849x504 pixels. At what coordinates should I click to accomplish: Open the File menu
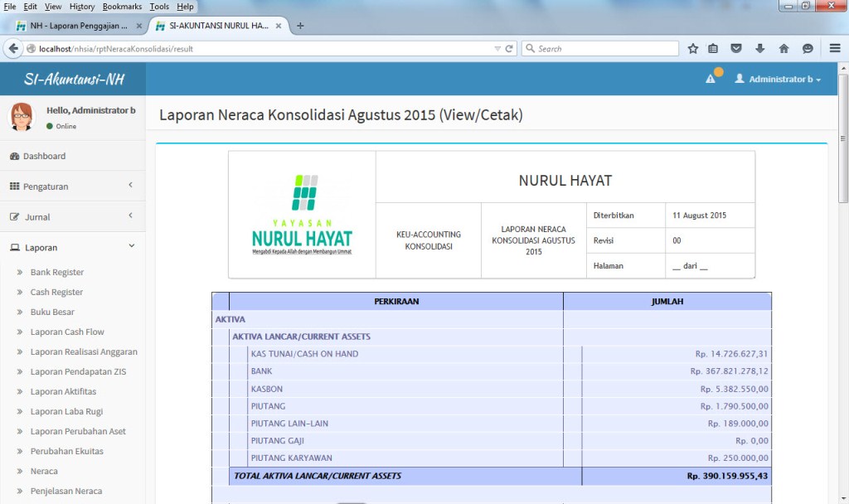click(10, 7)
